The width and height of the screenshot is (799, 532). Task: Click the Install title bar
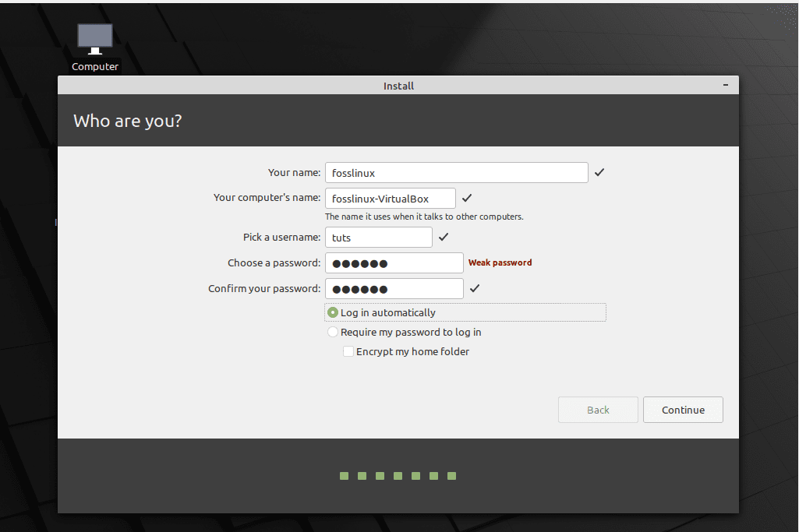[398, 86]
